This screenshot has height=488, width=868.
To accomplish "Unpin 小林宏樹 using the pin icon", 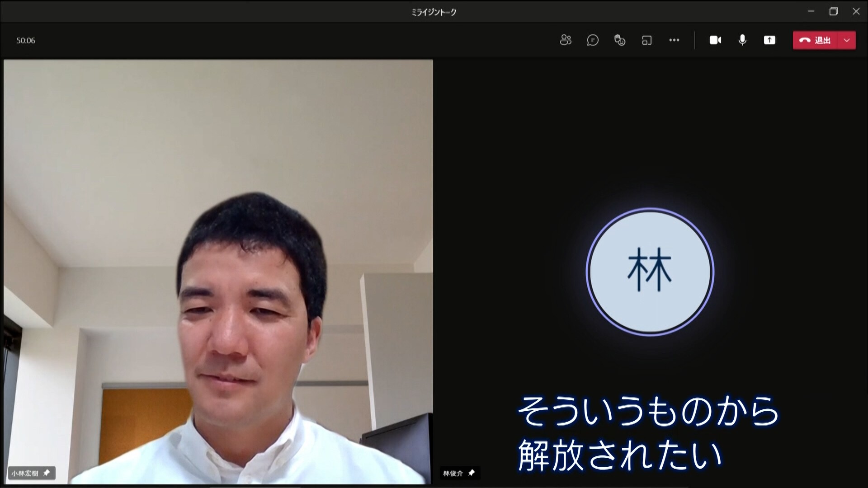I will tap(47, 473).
